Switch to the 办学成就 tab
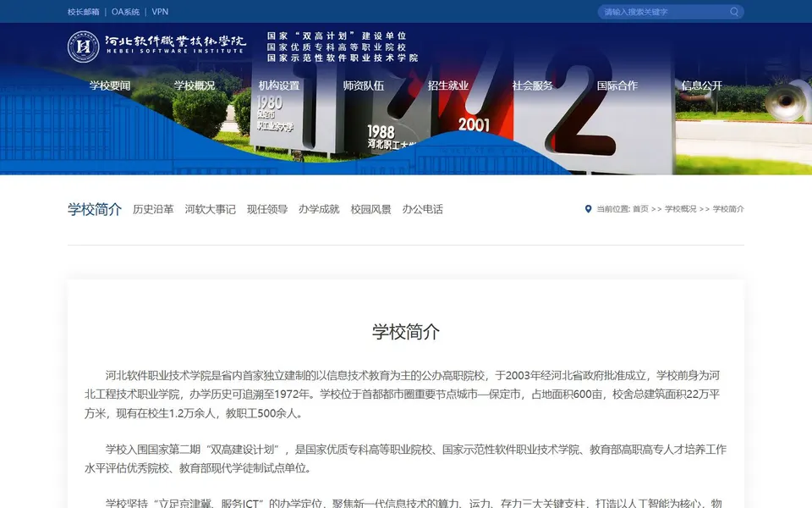Image resolution: width=812 pixels, height=508 pixels. [x=319, y=209]
